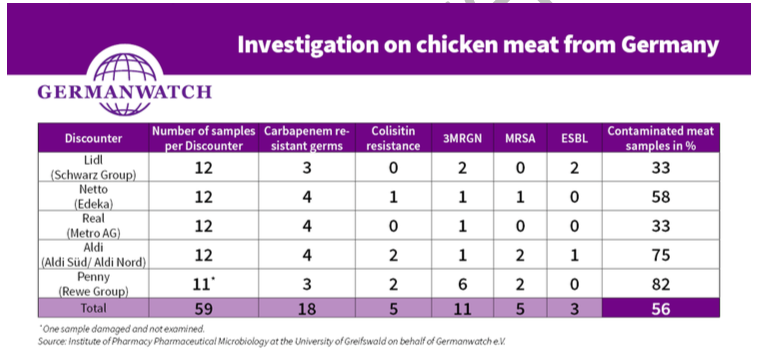Select the 3MRGN column header
767x364 pixels.
click(462, 138)
